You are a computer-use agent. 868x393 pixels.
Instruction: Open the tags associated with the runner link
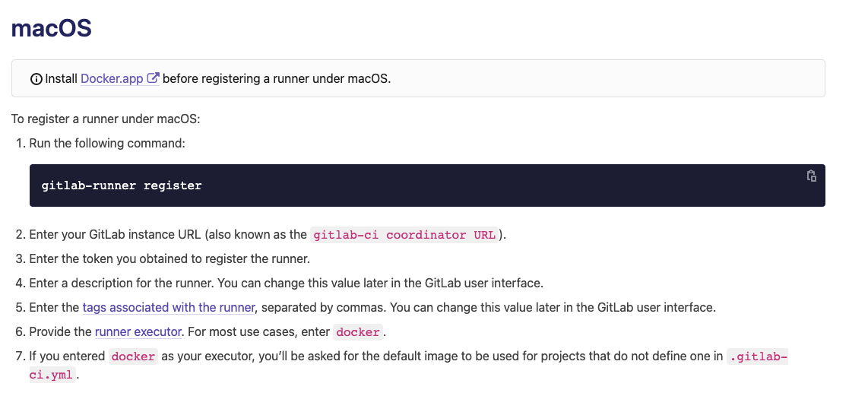(168, 308)
